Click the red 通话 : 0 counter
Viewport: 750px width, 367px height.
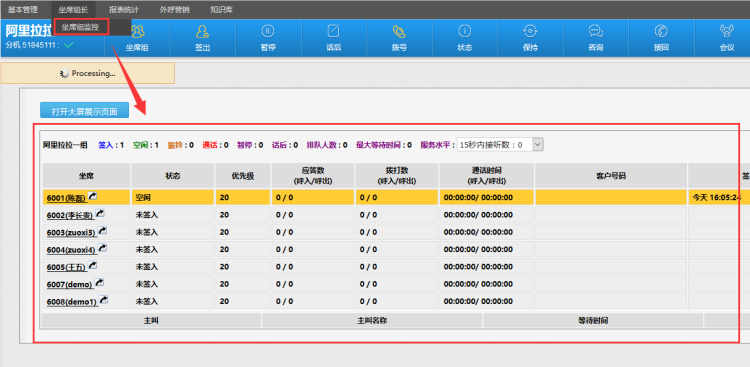pos(215,145)
